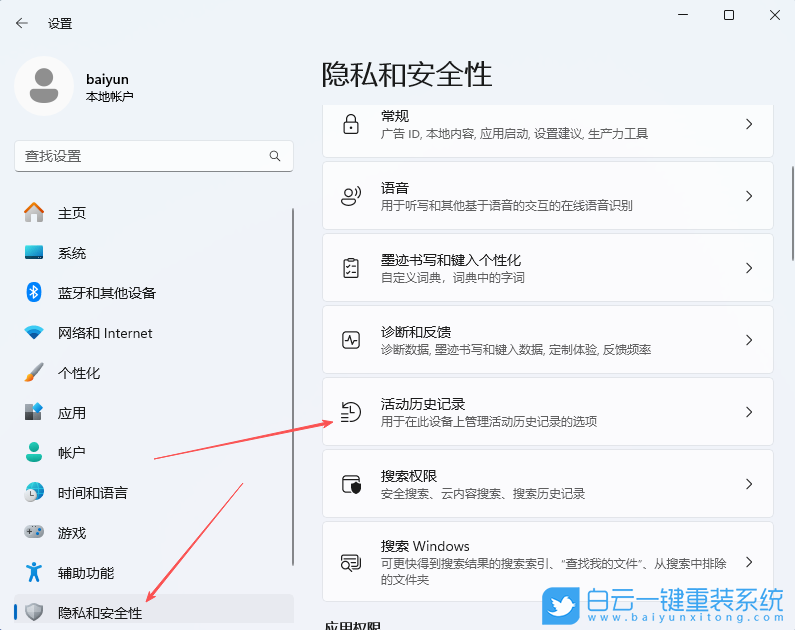Click the 主页 home icon
Screen dimensions: 795x630
[34, 212]
